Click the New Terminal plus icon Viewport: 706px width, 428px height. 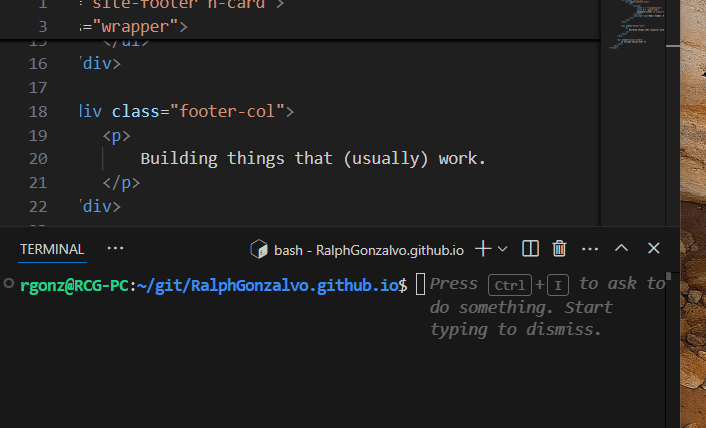coord(483,248)
